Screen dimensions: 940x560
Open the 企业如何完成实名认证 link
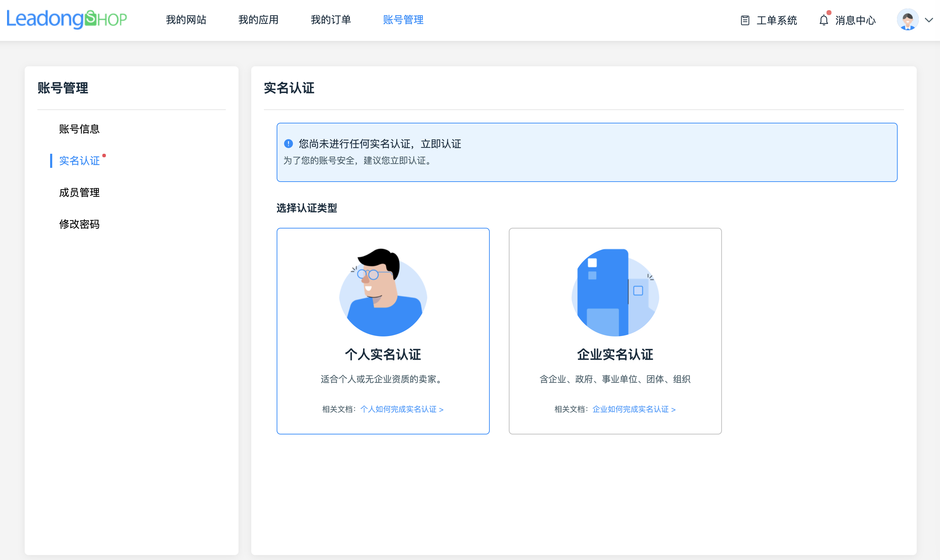point(634,409)
